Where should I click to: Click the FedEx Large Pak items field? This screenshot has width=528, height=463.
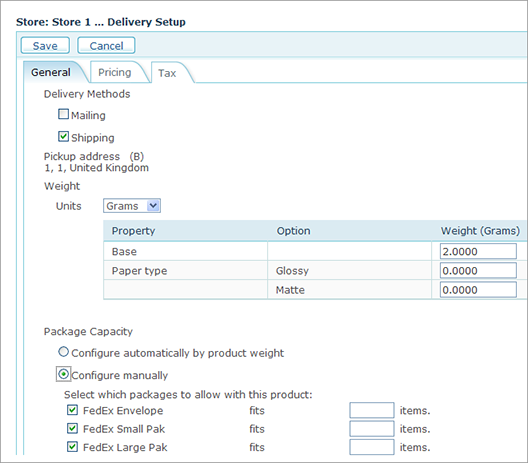pos(372,447)
